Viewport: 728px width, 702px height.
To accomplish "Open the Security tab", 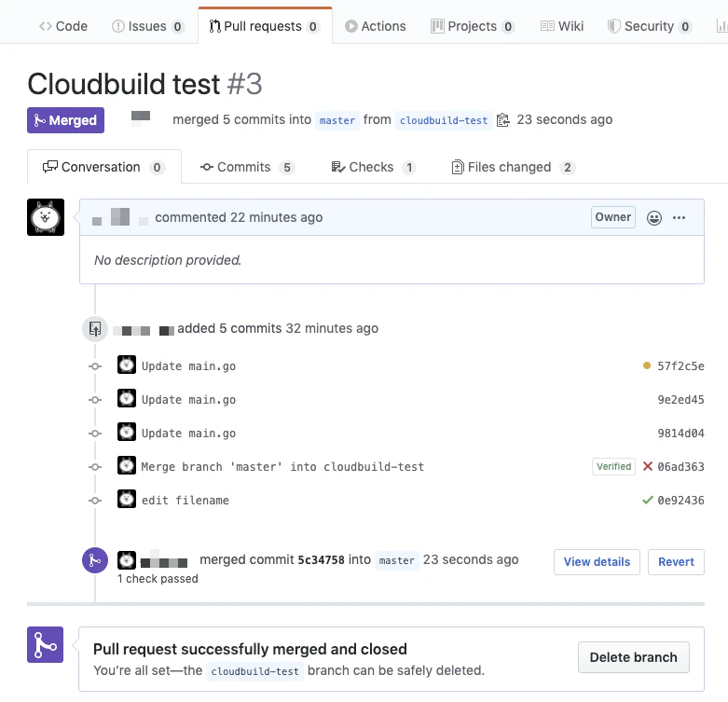I will pos(650,26).
